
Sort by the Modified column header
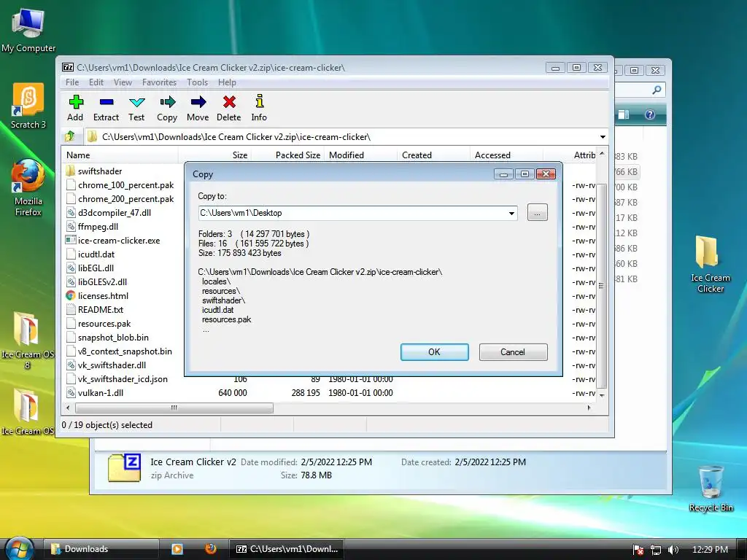tap(360, 155)
